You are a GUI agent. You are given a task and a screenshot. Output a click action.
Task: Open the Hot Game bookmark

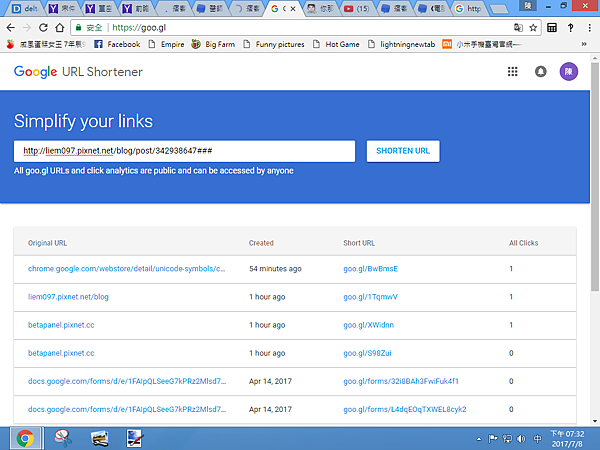[x=336, y=44]
